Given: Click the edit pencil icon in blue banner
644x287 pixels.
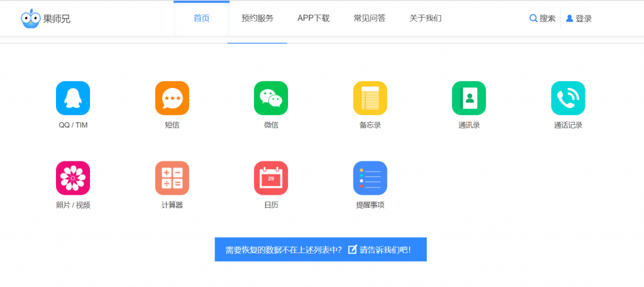Looking at the screenshot, I should pyautogui.click(x=352, y=249).
